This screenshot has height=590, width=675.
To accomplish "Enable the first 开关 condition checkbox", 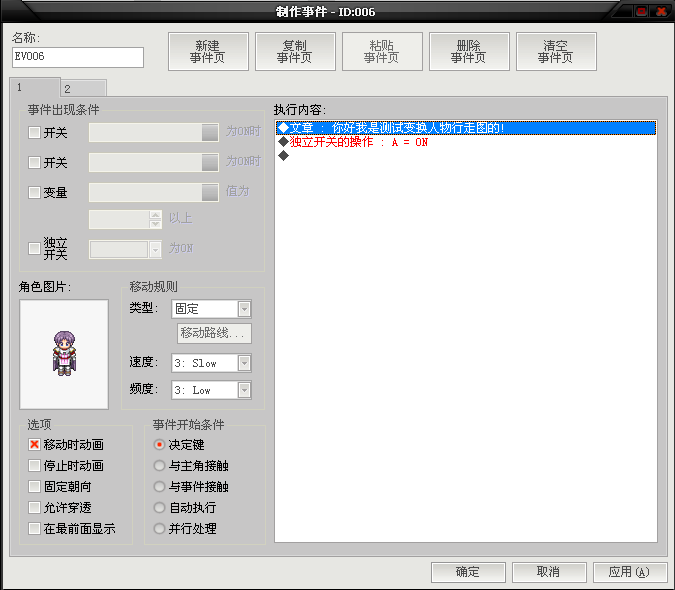I will pyautogui.click(x=34, y=133).
